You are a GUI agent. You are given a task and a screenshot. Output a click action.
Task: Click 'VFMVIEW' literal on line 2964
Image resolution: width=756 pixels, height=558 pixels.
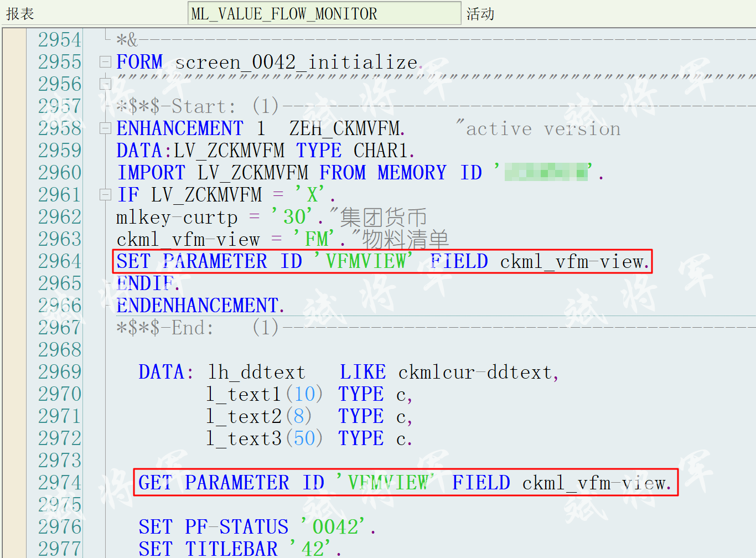point(364,261)
